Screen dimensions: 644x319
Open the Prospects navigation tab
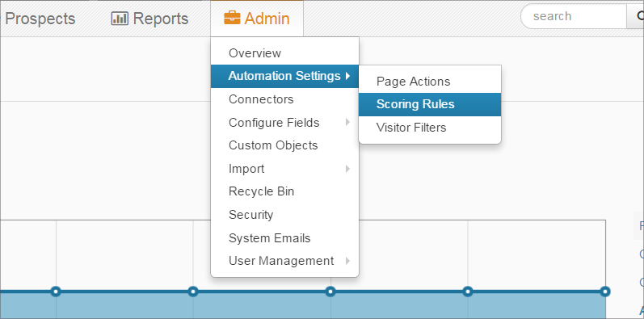(40, 19)
